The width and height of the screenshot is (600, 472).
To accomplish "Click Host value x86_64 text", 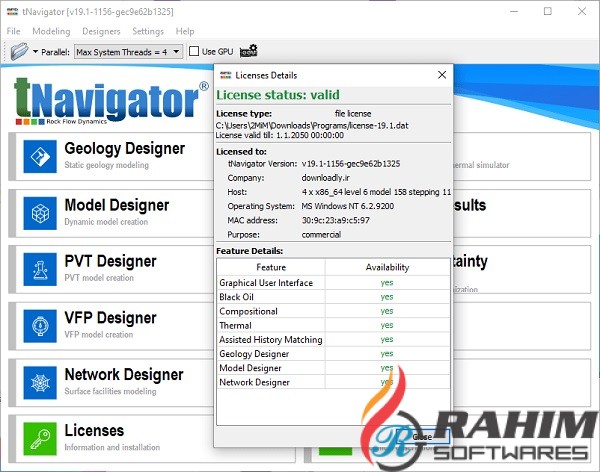I will click(x=377, y=192).
